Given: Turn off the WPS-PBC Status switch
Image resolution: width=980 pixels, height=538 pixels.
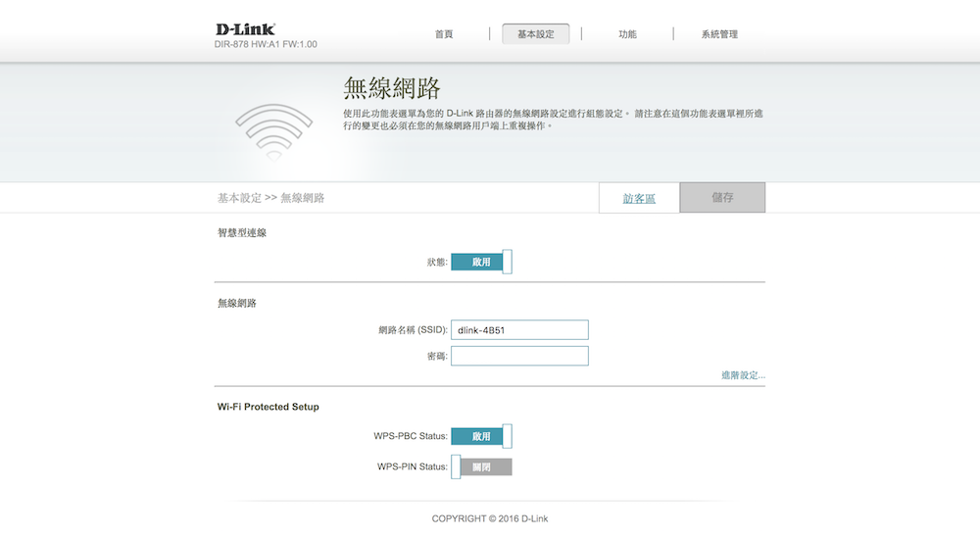Looking at the screenshot, I should click(481, 436).
